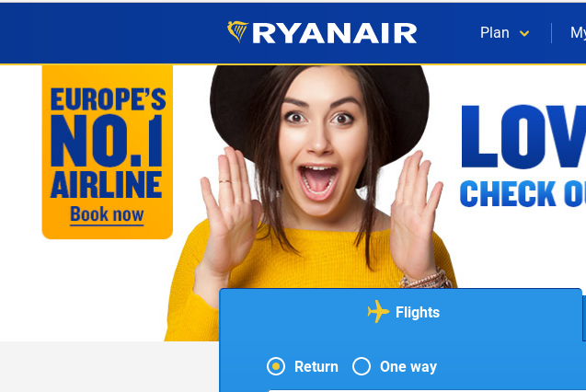Screen dimensions: 586x392
Task: Click the CHECK OU promo text
Action: point(523,194)
